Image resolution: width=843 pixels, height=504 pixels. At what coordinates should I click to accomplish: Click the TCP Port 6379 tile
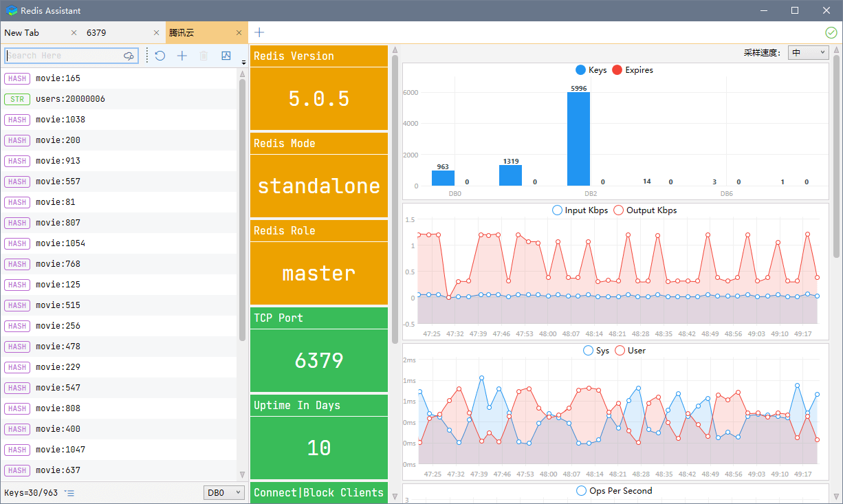point(319,350)
